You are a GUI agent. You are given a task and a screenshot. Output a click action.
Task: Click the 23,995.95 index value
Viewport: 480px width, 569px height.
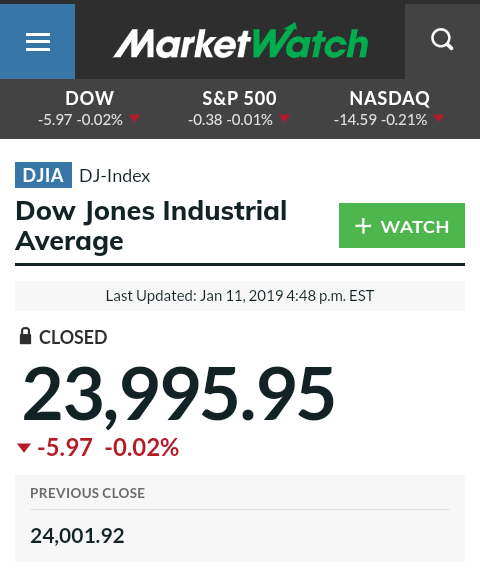(178, 394)
